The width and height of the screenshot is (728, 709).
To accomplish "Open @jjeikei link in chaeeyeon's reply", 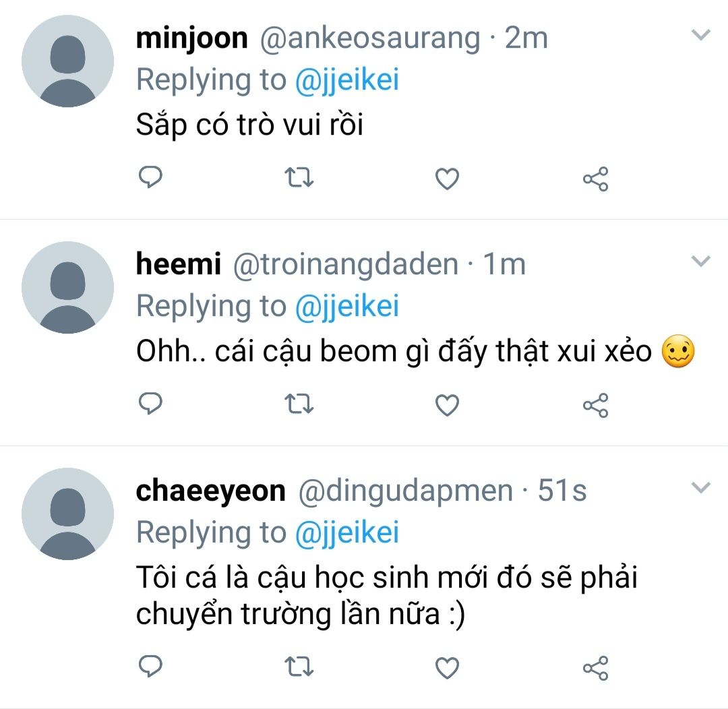I will 347,532.
